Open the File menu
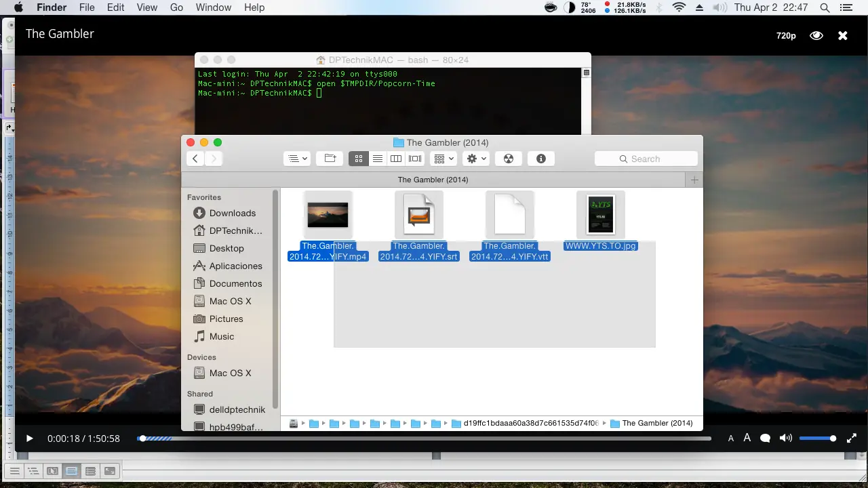 click(87, 7)
